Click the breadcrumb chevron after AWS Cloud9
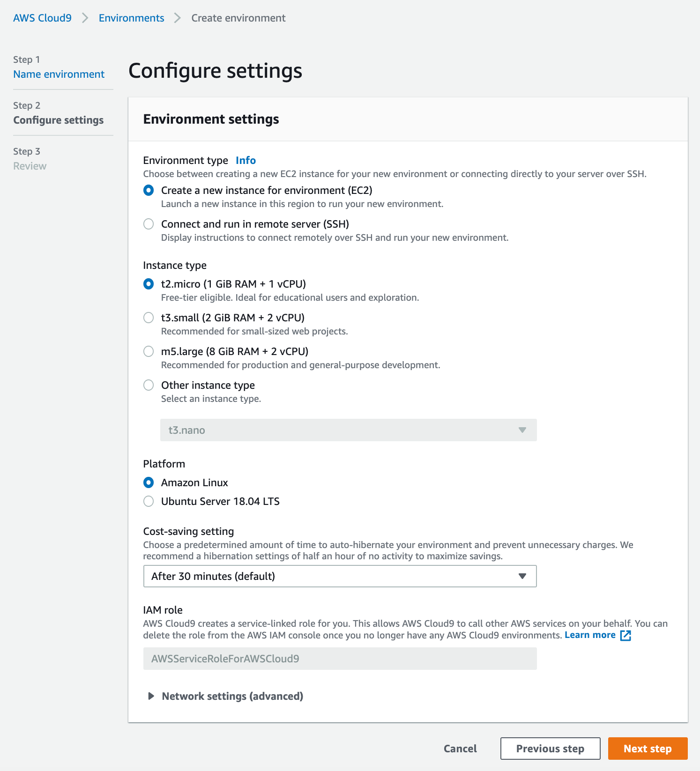Screen dimensions: 700x771 tap(85, 18)
